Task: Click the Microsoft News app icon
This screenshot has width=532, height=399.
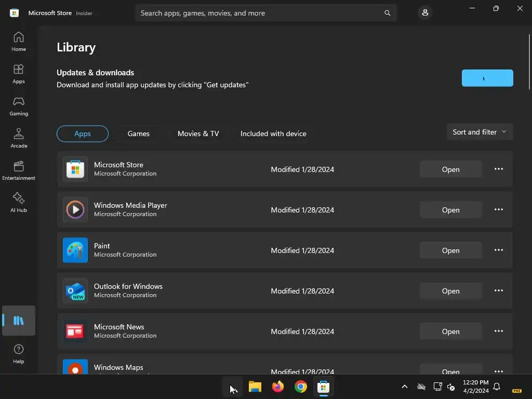Action: 75,331
